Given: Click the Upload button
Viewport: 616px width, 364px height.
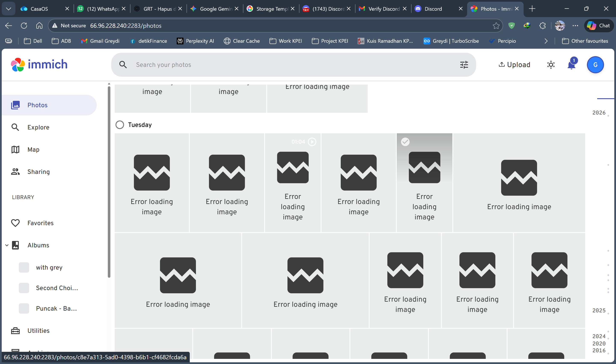Looking at the screenshot, I should (514, 65).
